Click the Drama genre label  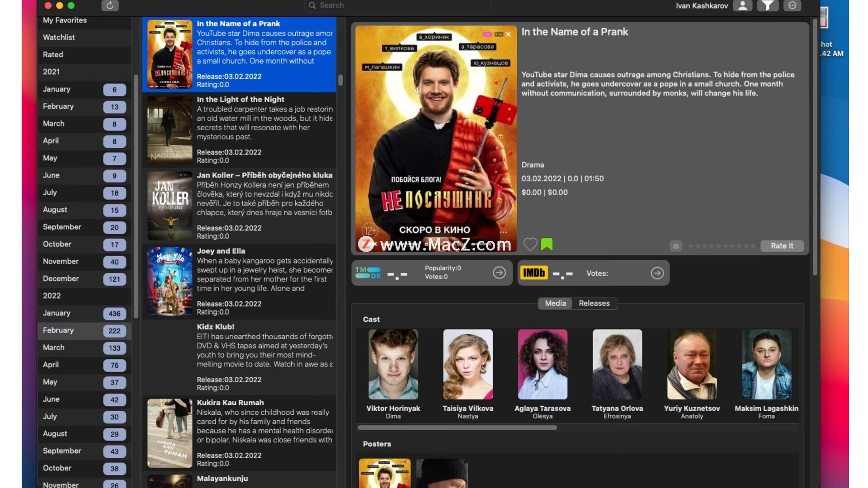(533, 165)
